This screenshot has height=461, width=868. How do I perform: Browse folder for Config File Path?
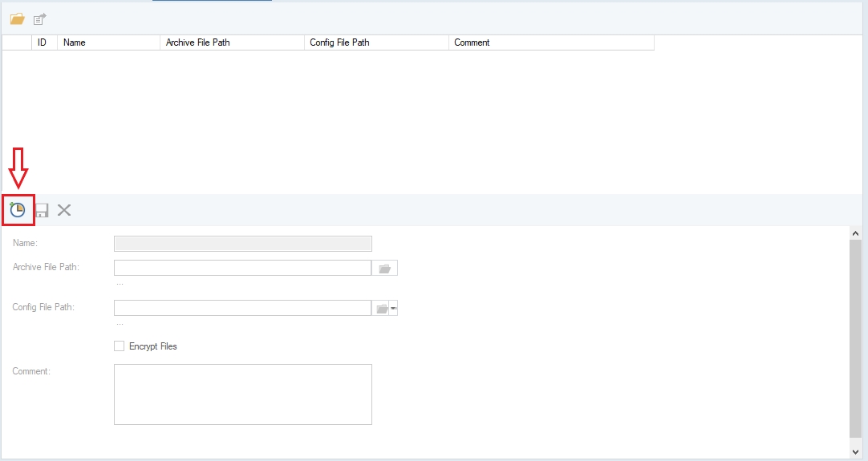coord(382,309)
